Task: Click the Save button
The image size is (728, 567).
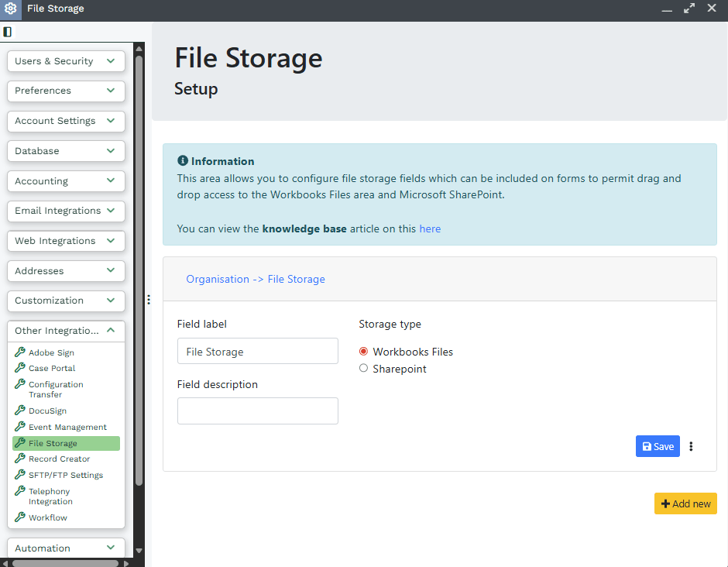Action: tap(658, 446)
